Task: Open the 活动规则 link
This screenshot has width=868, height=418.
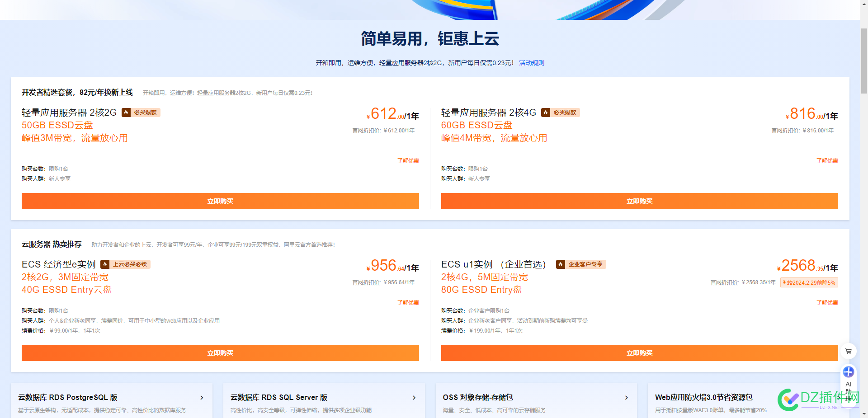Action: click(532, 63)
